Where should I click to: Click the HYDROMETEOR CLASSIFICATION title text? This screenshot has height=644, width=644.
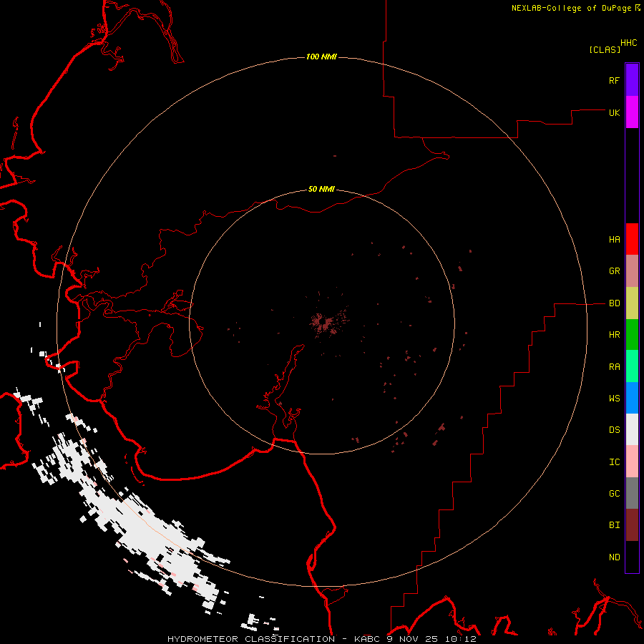(251, 639)
